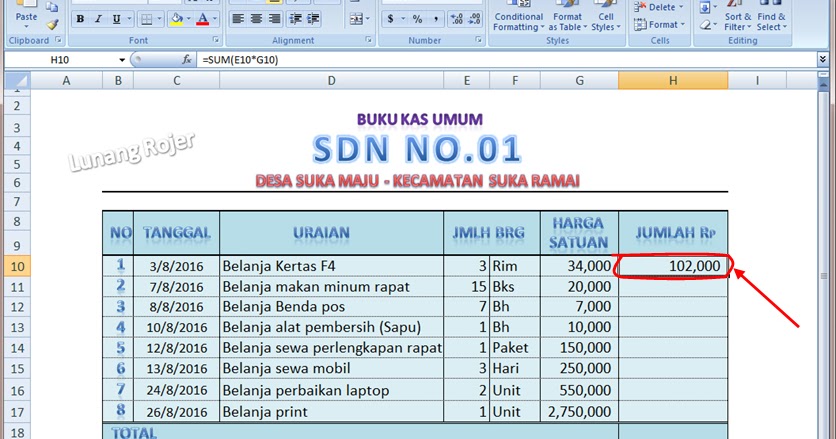Viewport: 836px width, 439px height.
Task: Increase indent in Alignment group
Action: coord(314,19)
